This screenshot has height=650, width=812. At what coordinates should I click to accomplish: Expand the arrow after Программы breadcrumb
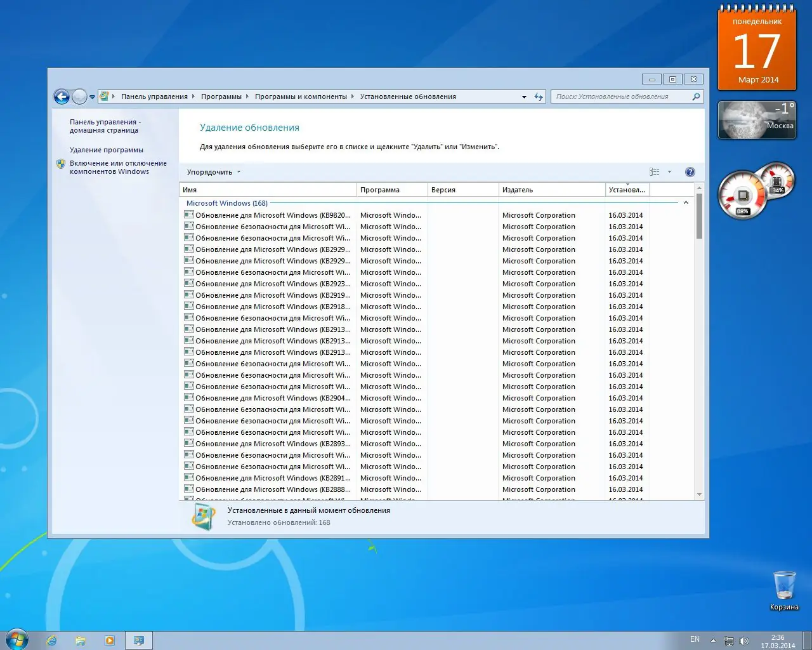[247, 96]
